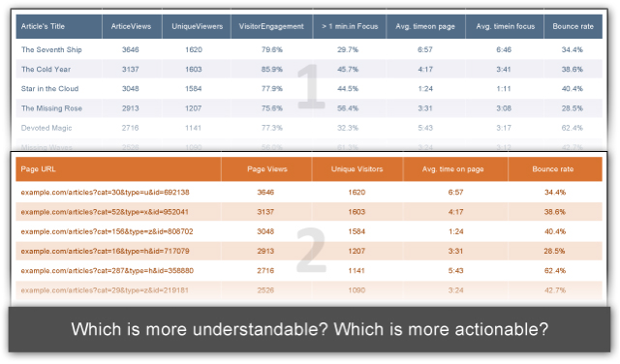Open the URL ending in id=358880

click(x=108, y=271)
